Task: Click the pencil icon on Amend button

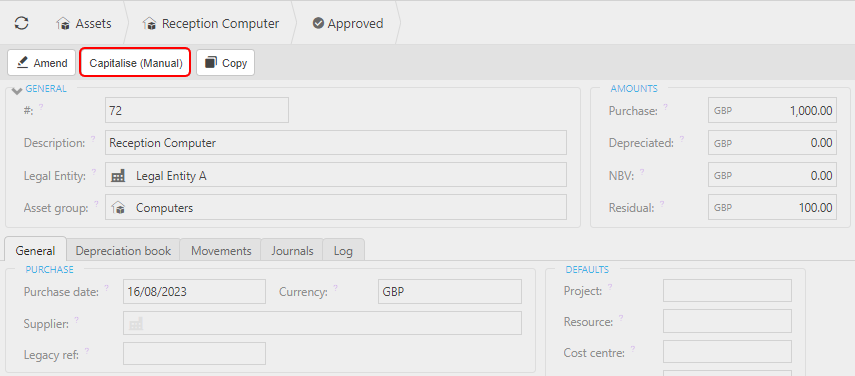Action: (22, 63)
